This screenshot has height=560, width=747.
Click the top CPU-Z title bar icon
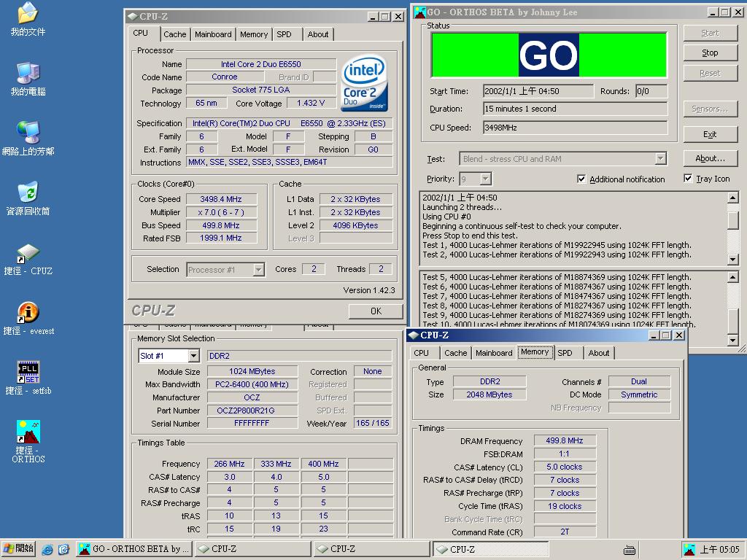[133, 16]
